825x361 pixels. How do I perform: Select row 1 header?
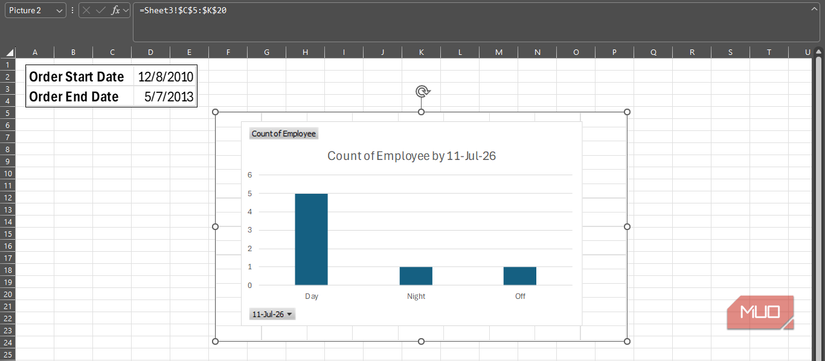point(7,64)
